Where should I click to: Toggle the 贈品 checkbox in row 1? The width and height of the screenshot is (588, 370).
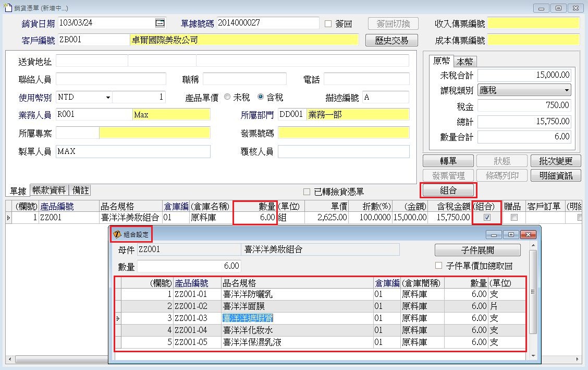pyautogui.click(x=514, y=218)
